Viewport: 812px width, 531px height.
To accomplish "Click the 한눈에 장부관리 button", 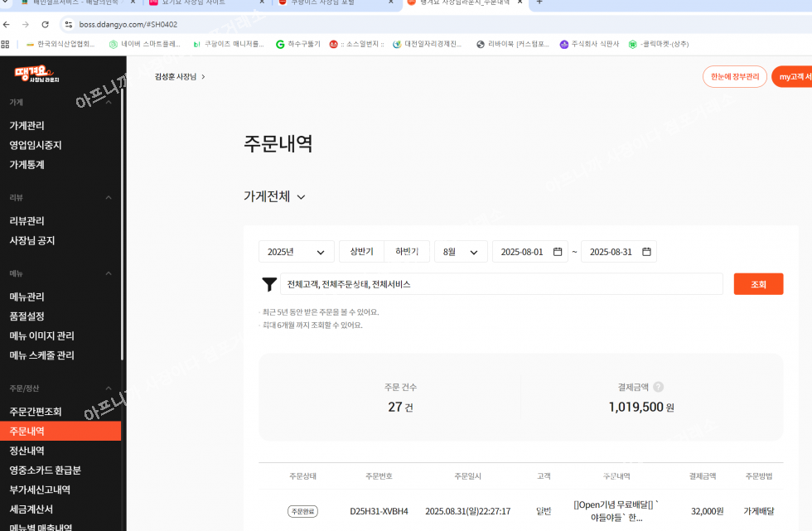I will (x=734, y=76).
